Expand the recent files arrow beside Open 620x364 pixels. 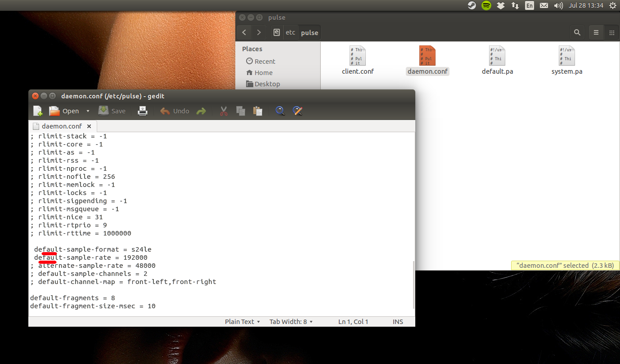(88, 111)
